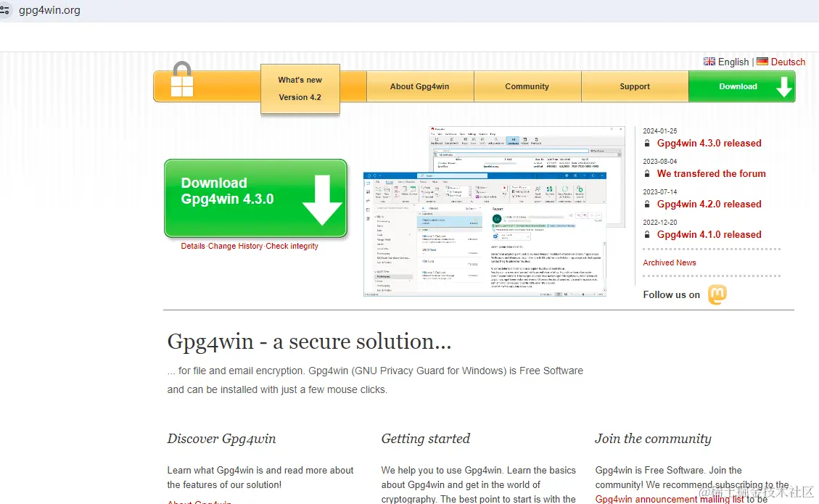819x504 pixels.
Task: Open the Gpg4win 4.3.0 released news
Action: pyautogui.click(x=709, y=143)
